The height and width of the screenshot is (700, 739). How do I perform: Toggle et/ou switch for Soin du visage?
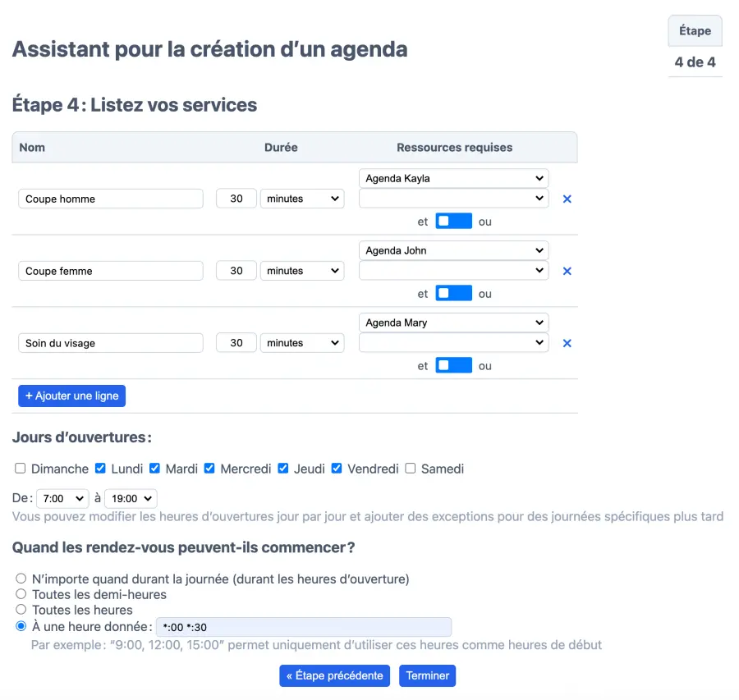(x=453, y=366)
